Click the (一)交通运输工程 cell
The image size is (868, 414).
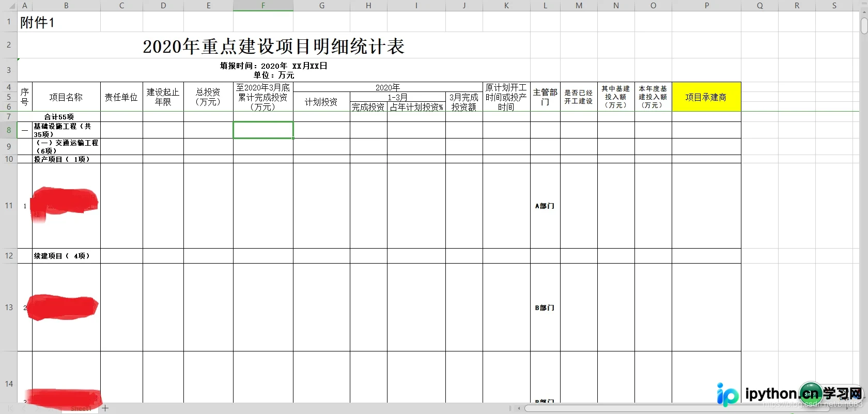click(x=66, y=147)
